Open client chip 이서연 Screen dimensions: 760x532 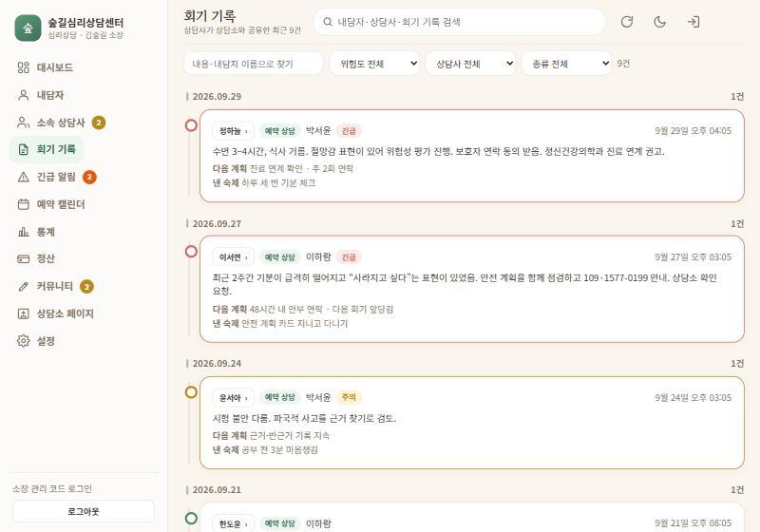pyautogui.click(x=233, y=257)
